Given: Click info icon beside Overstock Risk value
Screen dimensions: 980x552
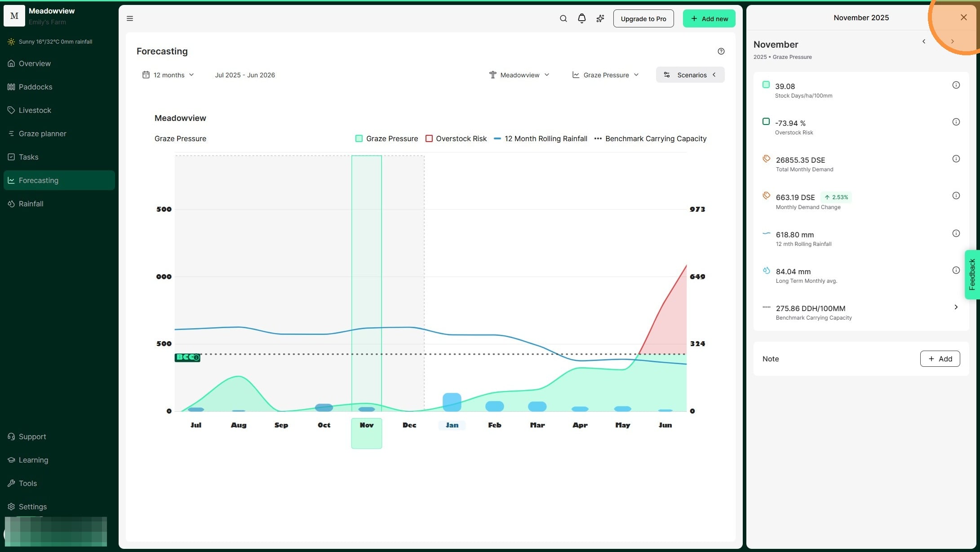Looking at the screenshot, I should point(956,122).
